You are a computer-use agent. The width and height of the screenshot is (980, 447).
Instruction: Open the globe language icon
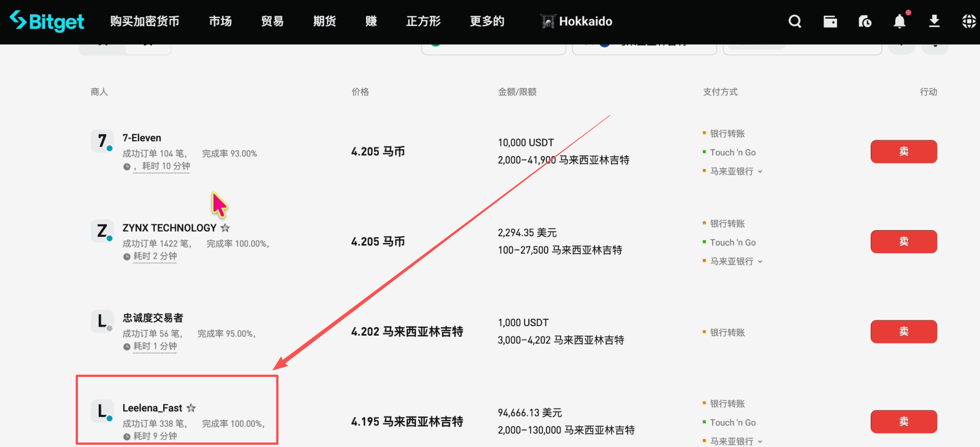pyautogui.click(x=968, y=21)
